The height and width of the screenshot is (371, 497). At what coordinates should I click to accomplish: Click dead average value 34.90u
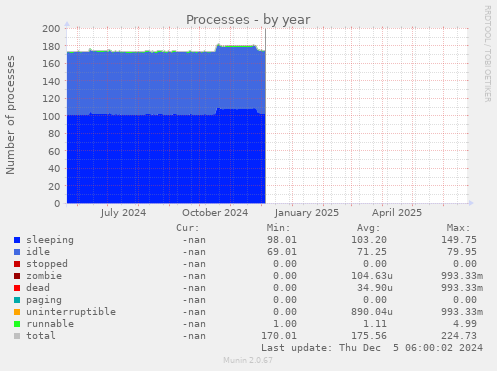pos(375,288)
